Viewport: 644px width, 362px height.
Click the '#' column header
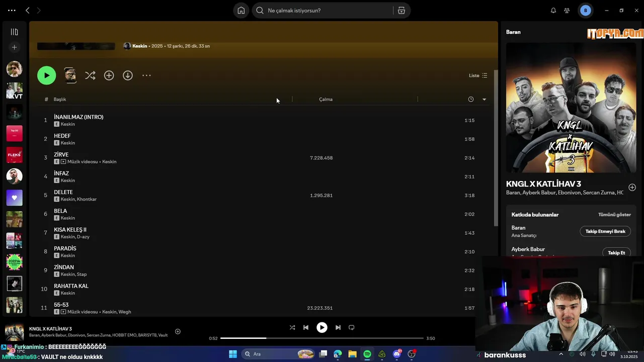(46, 99)
